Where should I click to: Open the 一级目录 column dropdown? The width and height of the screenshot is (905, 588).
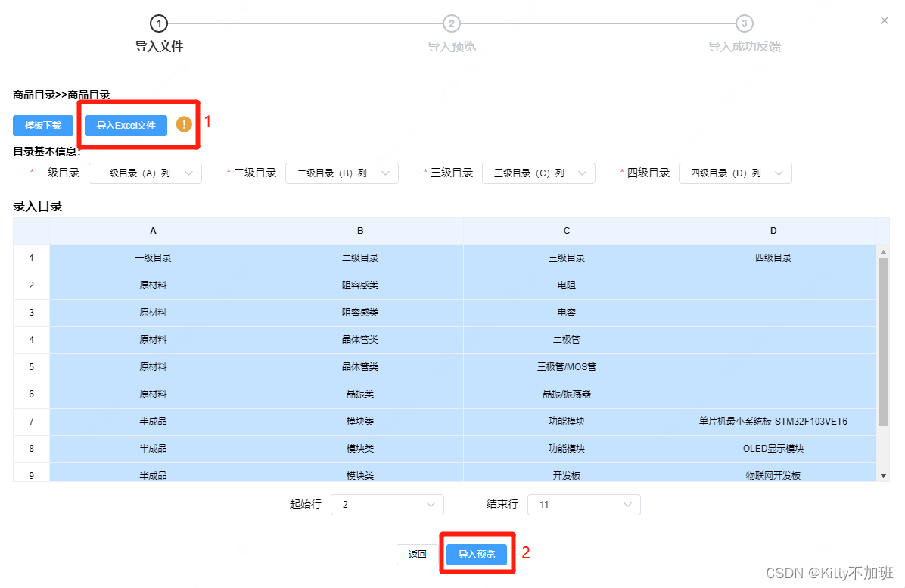tap(145, 173)
